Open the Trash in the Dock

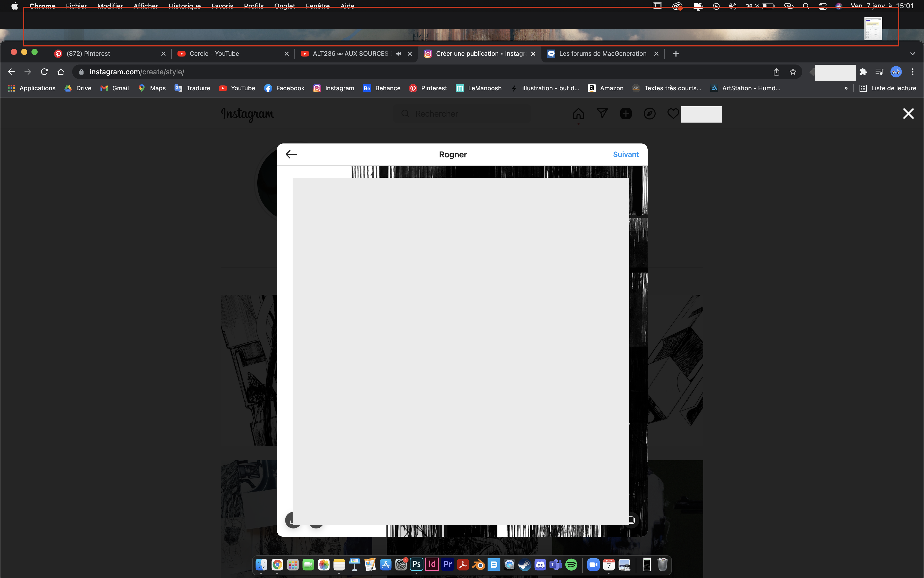coord(663,565)
